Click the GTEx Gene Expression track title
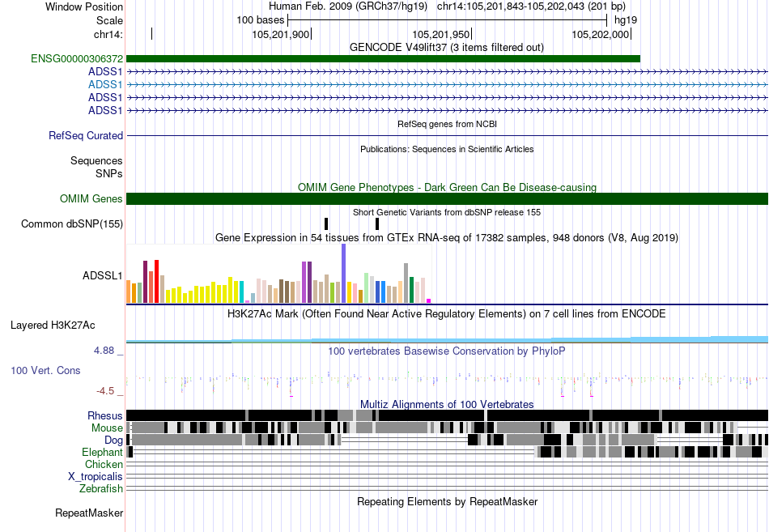 click(446, 237)
